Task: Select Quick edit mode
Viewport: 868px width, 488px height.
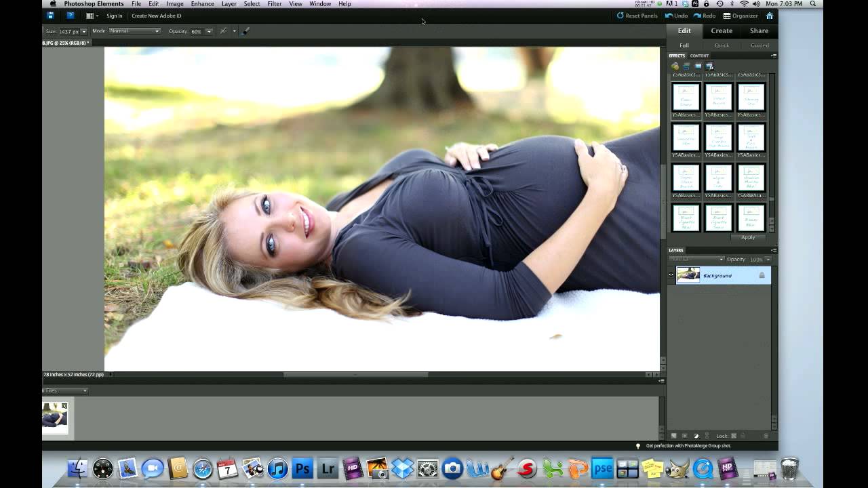Action: coord(722,45)
